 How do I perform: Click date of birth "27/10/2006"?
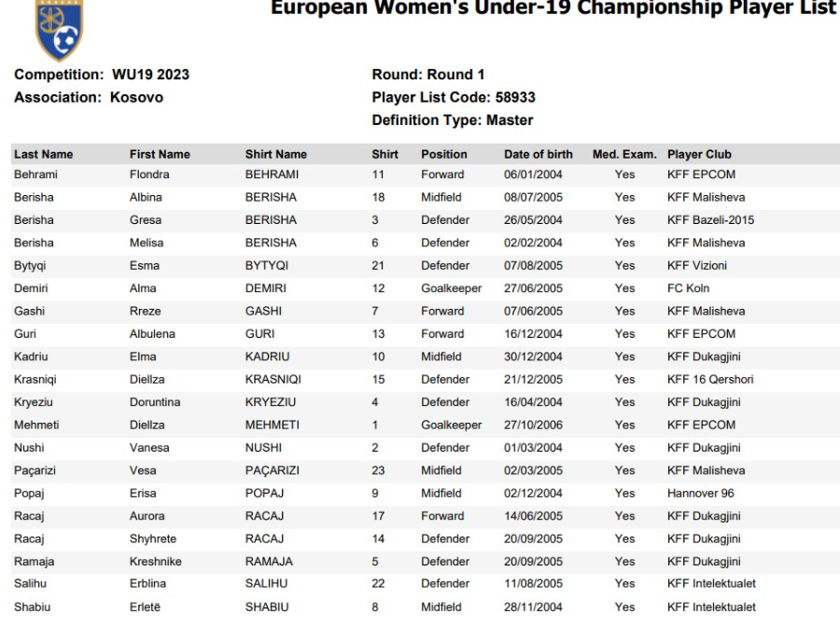coord(533,425)
